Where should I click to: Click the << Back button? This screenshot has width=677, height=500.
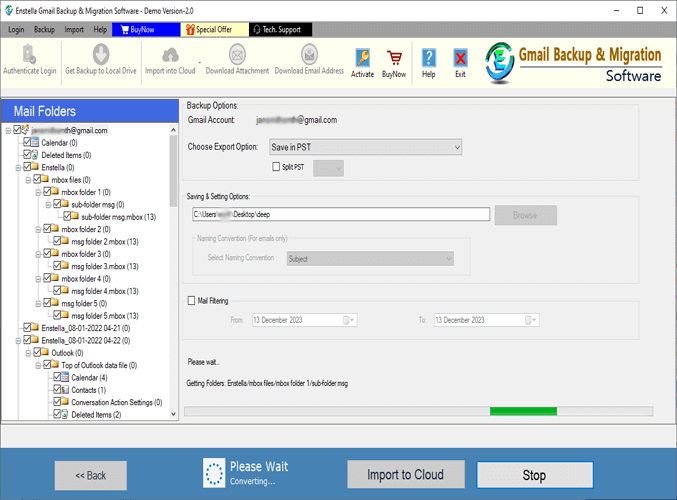point(90,474)
